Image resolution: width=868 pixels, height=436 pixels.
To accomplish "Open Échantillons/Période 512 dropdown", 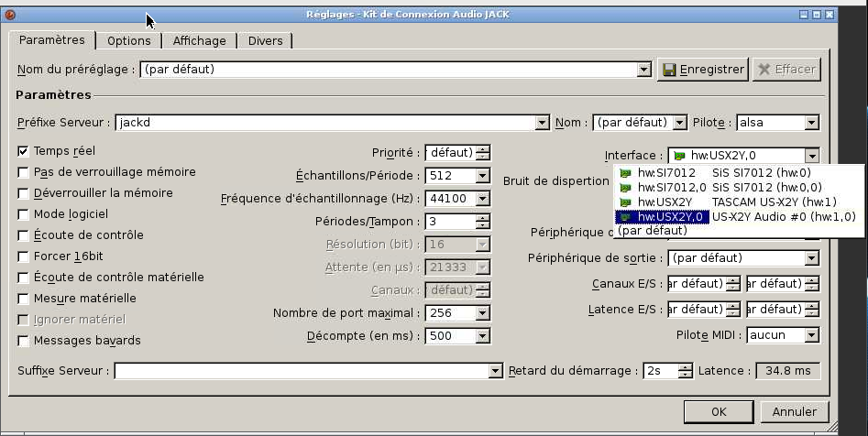I will (x=483, y=176).
